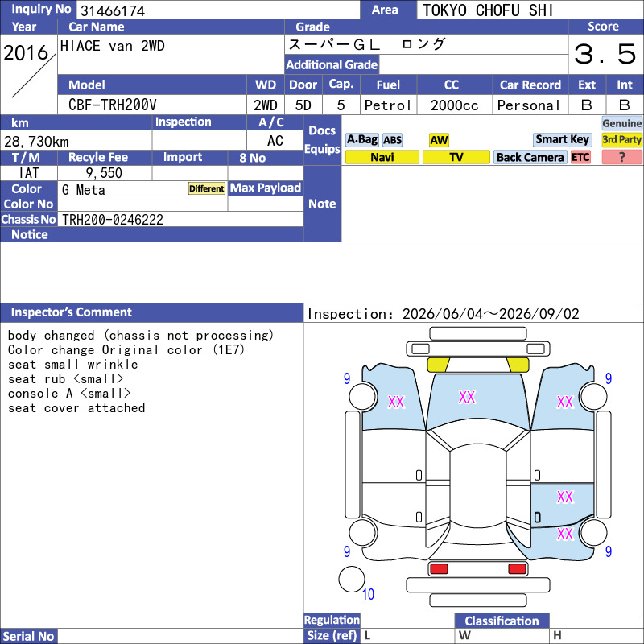
Task: Click the left yellow headlight on diagram
Action: click(x=438, y=365)
